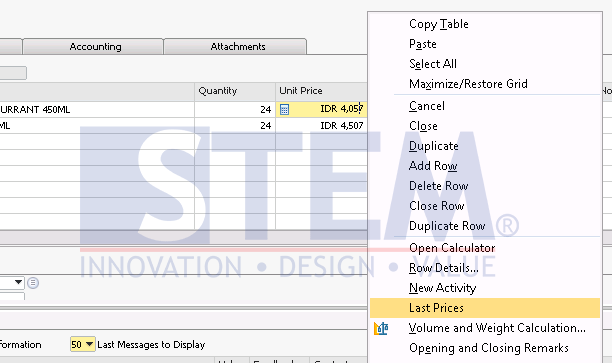Expand the dropdown arrow left of the round icon
612x363 pixels.
point(18,282)
